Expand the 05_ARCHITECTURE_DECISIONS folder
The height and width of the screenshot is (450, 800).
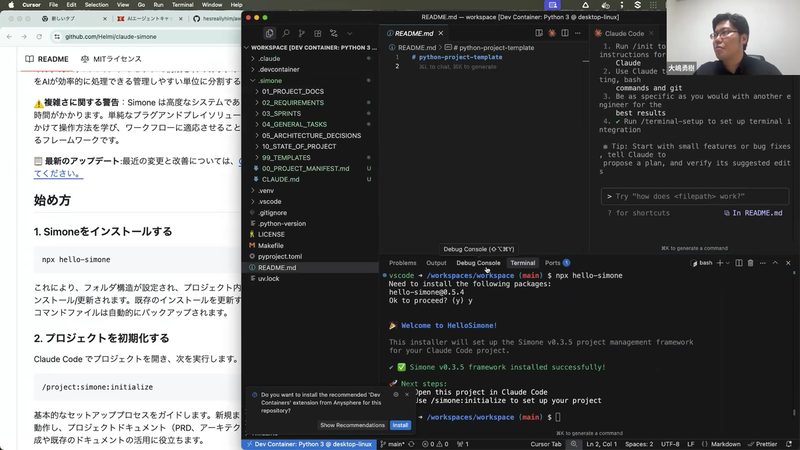tap(311, 136)
